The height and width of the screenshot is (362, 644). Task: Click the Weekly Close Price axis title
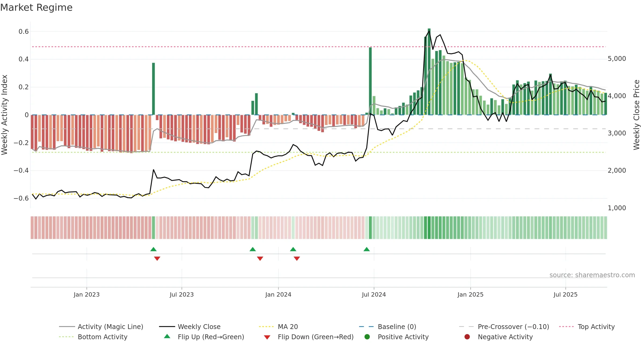[x=636, y=115]
